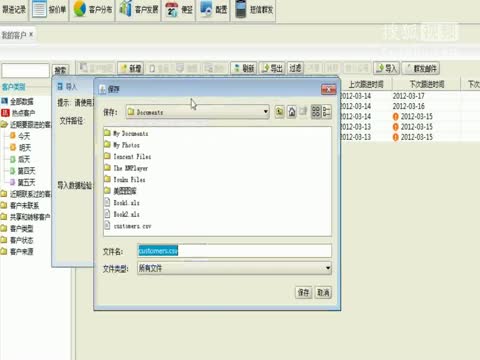Click the up-one-level folder icon
The width and height of the screenshot is (480, 360).
pos(279,112)
